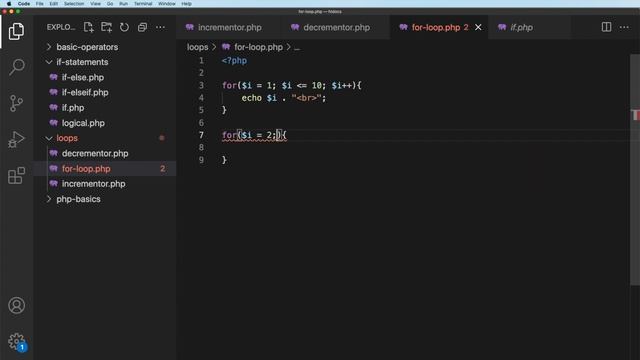Open Explorer more actions ellipsis
The height and width of the screenshot is (360, 640).
tap(160, 27)
